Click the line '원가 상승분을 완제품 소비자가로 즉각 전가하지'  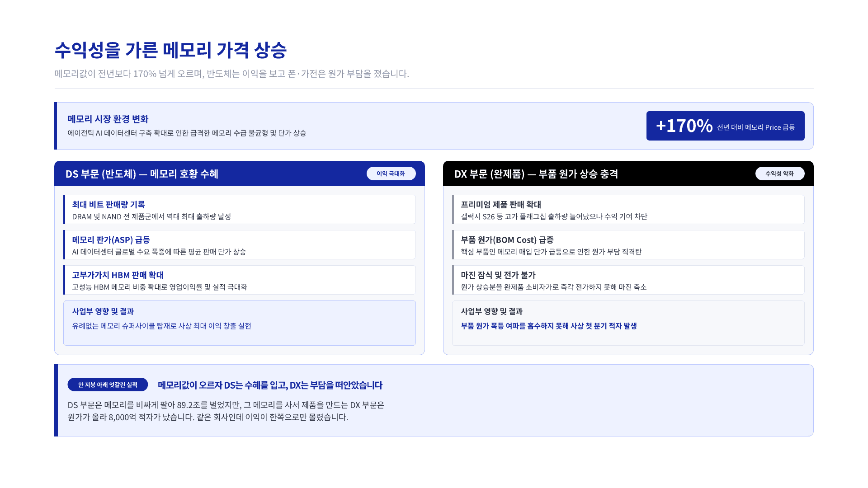(554, 287)
